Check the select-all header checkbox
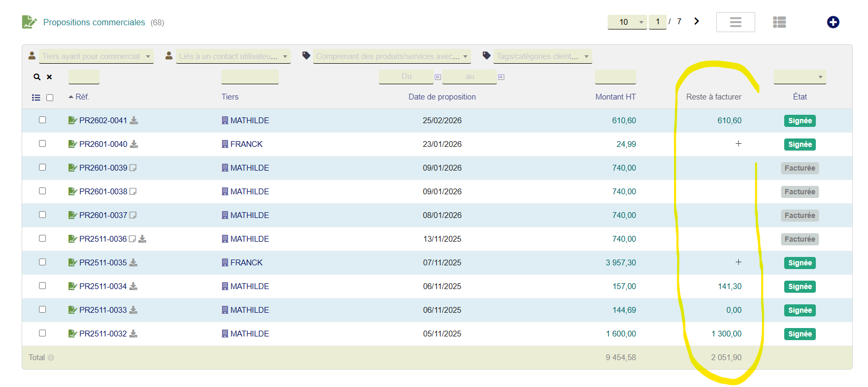The image size is (868, 387). point(50,97)
